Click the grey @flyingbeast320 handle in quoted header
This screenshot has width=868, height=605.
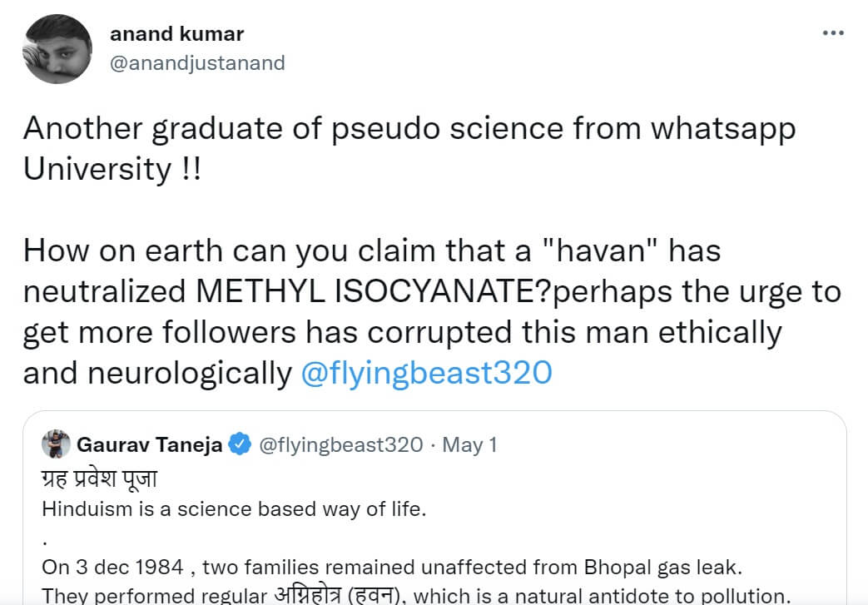click(341, 444)
